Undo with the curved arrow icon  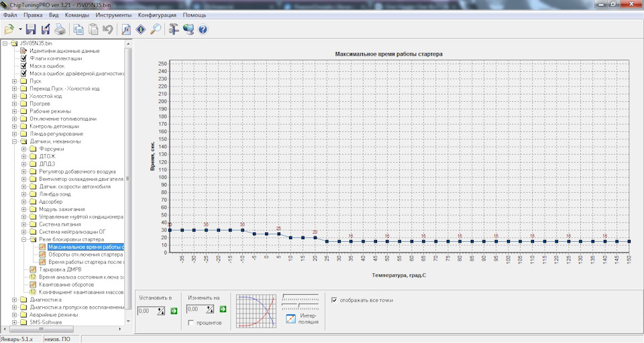click(108, 29)
